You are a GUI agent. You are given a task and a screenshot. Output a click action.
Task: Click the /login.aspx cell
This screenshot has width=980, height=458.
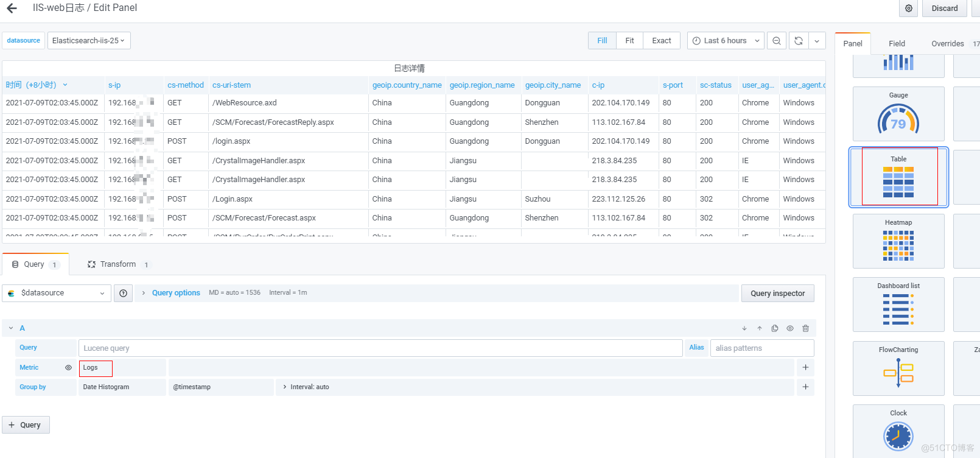231,141
